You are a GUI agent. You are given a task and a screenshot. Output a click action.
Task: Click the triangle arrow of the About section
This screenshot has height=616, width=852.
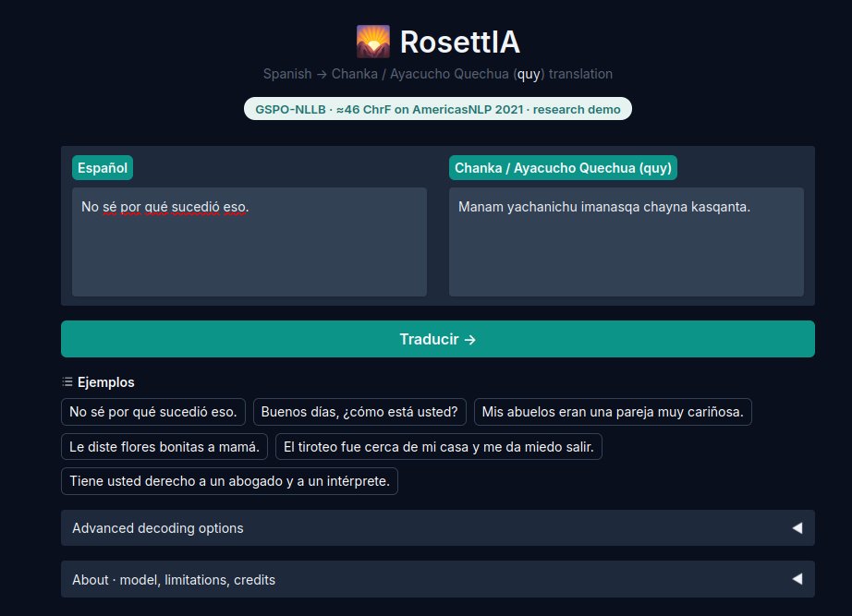tap(797, 579)
